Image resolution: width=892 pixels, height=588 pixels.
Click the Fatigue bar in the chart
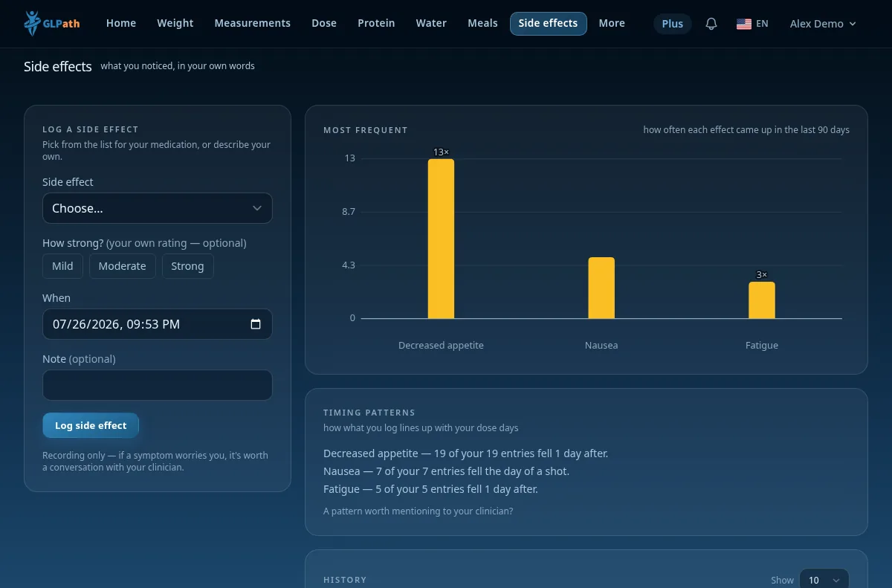762,300
